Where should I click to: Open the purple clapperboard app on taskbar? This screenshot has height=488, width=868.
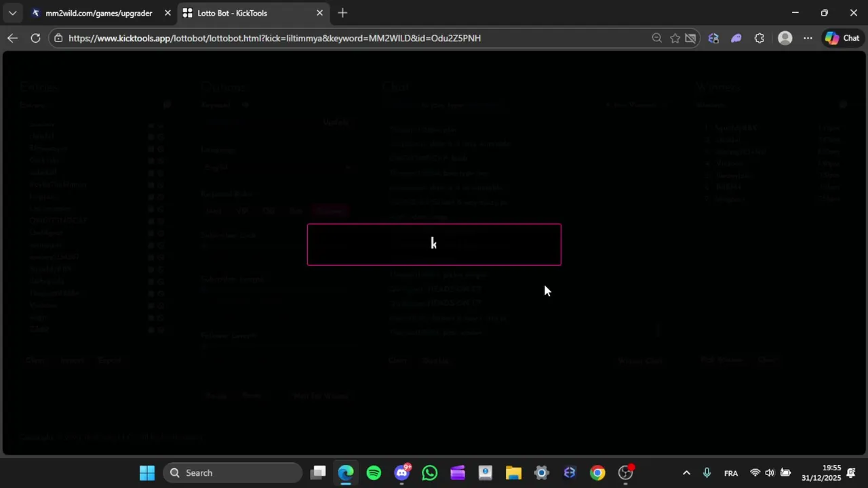point(458,472)
